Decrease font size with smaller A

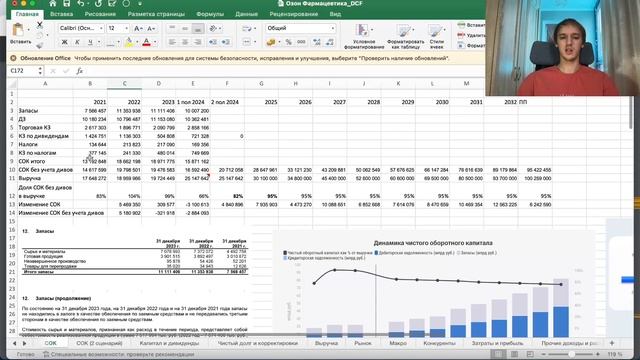pyautogui.click(x=151, y=28)
